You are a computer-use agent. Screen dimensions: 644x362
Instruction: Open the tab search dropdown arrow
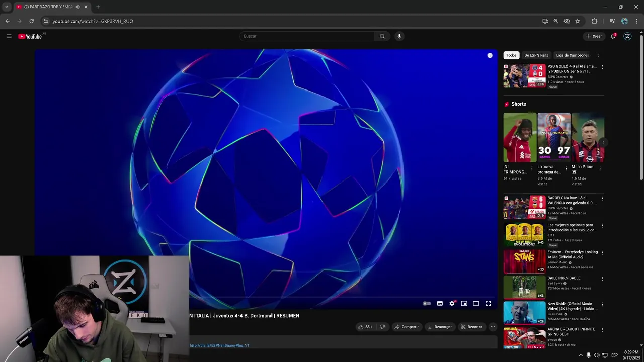(x=7, y=7)
